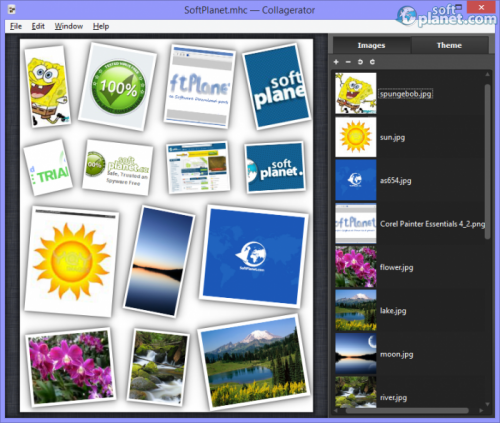The height and width of the screenshot is (423, 500).
Task: Click scroll up arrow in image list
Action: point(487,74)
